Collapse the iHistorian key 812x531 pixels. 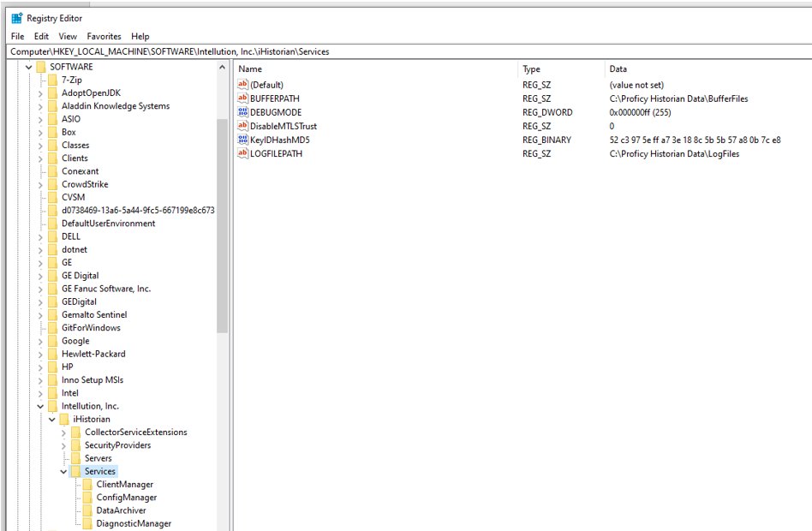[52, 420]
